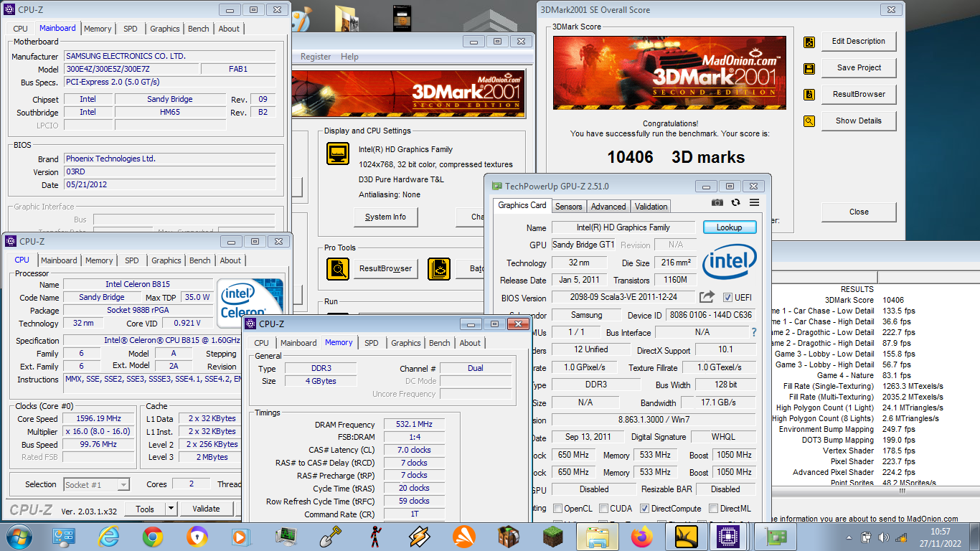The image size is (980, 551).
Task: Open the Graphics tab in the Mainboard CPU-Z window
Action: [x=164, y=29]
